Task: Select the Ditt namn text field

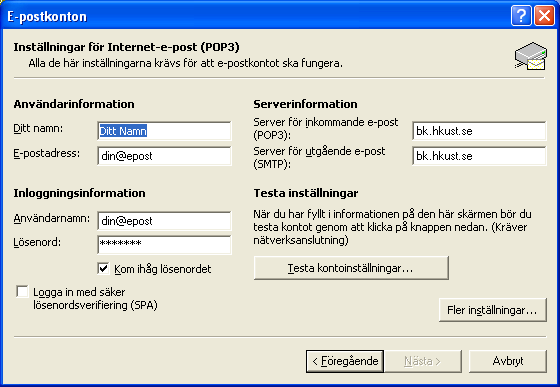Action: 164,131
